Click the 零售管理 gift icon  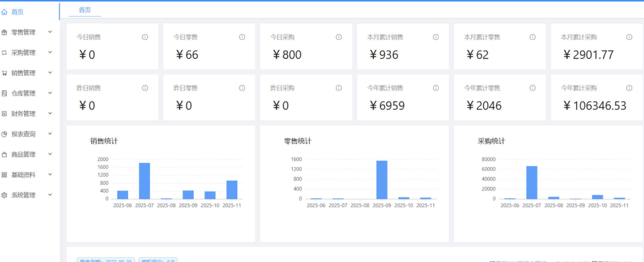pos(5,32)
